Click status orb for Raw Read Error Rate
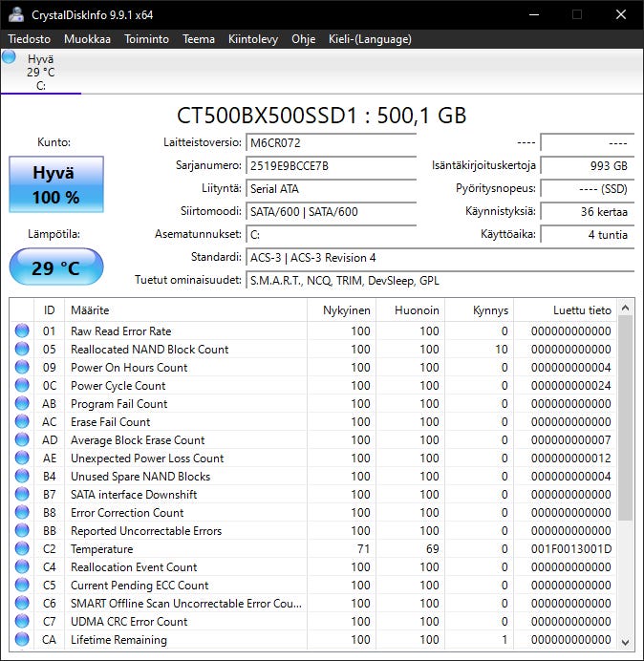The height and width of the screenshot is (661, 644). [x=22, y=330]
